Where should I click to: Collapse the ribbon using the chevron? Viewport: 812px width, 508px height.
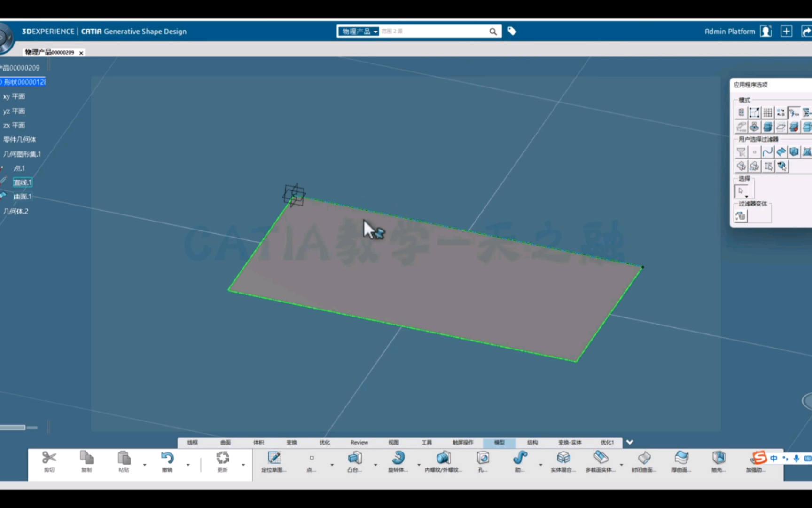pyautogui.click(x=630, y=442)
